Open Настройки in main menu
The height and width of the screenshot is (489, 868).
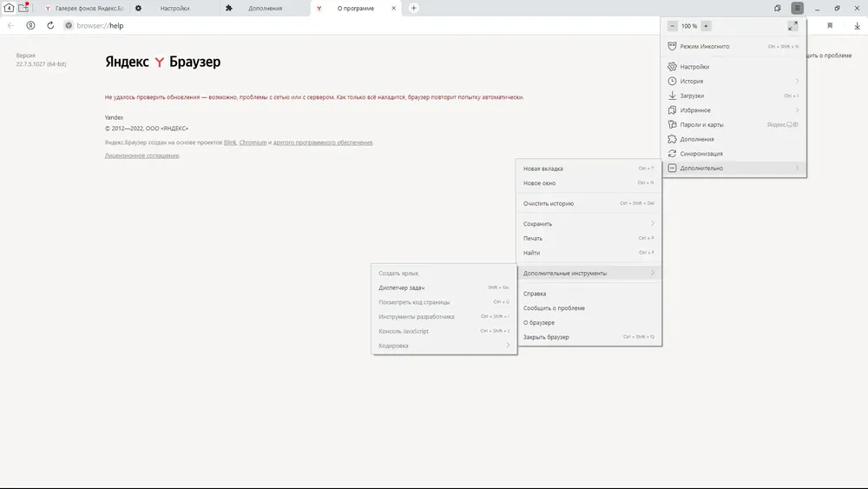click(x=733, y=67)
